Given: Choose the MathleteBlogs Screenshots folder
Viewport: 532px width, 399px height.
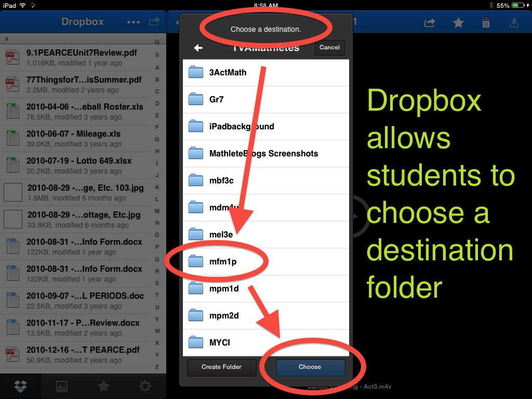Looking at the screenshot, I should point(265,154).
